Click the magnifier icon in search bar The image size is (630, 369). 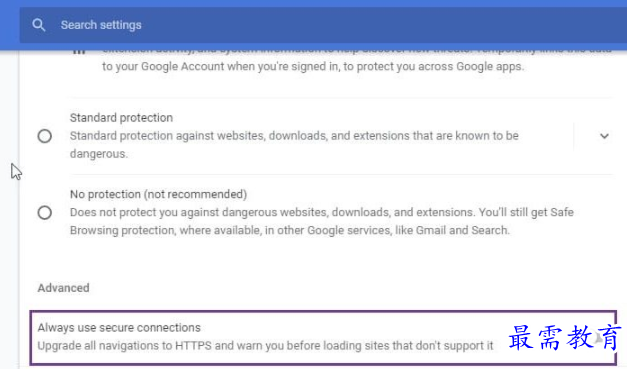click(39, 25)
